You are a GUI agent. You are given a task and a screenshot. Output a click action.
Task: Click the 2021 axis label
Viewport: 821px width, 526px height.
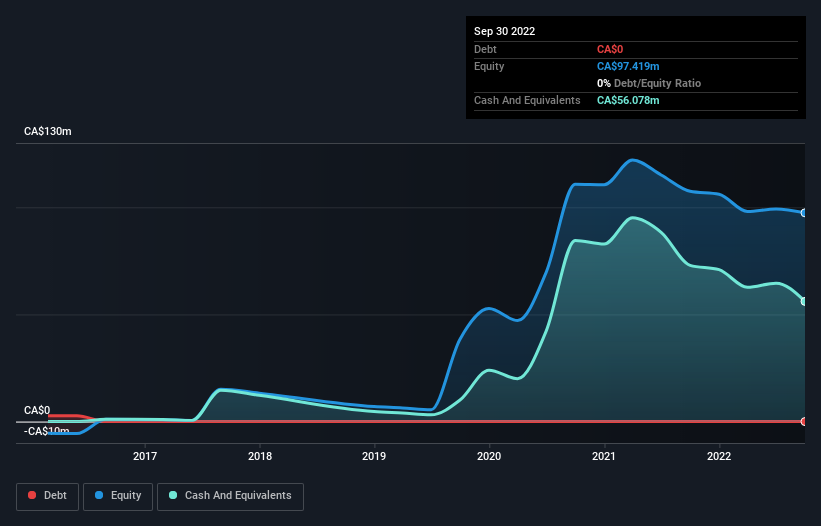point(604,456)
